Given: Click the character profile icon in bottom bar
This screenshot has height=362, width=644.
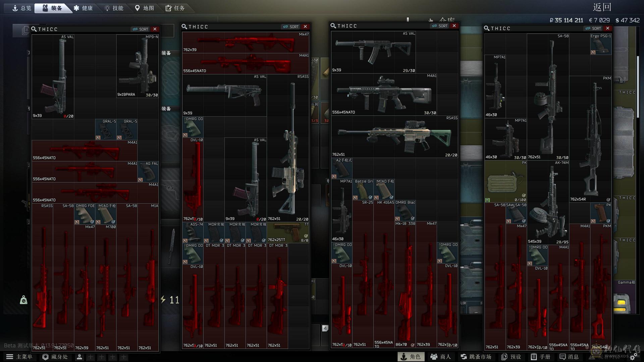Looking at the screenshot, I should tap(79, 357).
